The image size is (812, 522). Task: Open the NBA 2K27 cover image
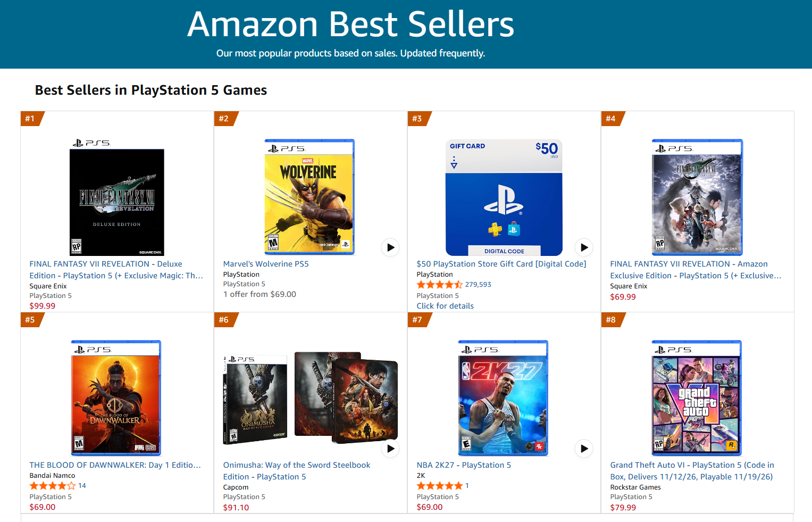point(503,398)
